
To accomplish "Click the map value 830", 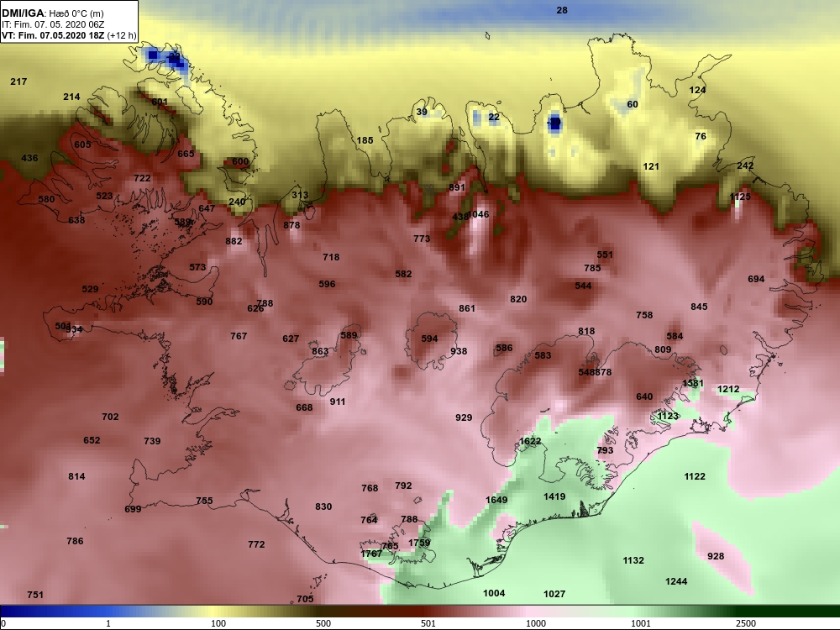I will point(323,507).
